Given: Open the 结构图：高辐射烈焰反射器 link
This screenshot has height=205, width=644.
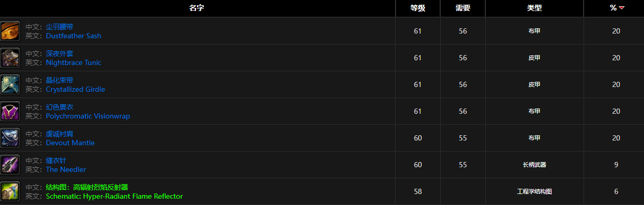Looking at the screenshot, I should (87, 187).
